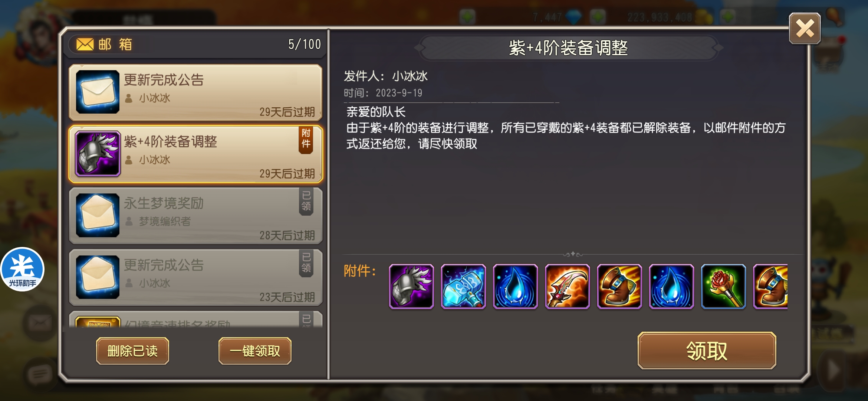
Task: Select the fiery dagger attachment icon
Action: [x=567, y=286]
